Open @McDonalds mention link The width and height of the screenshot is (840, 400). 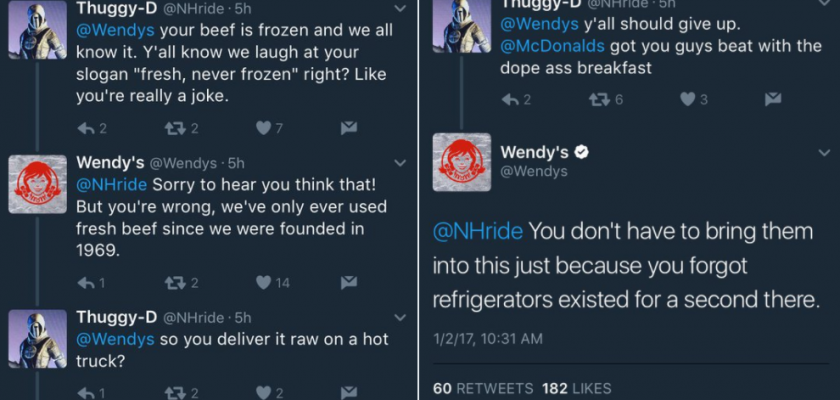click(552, 46)
